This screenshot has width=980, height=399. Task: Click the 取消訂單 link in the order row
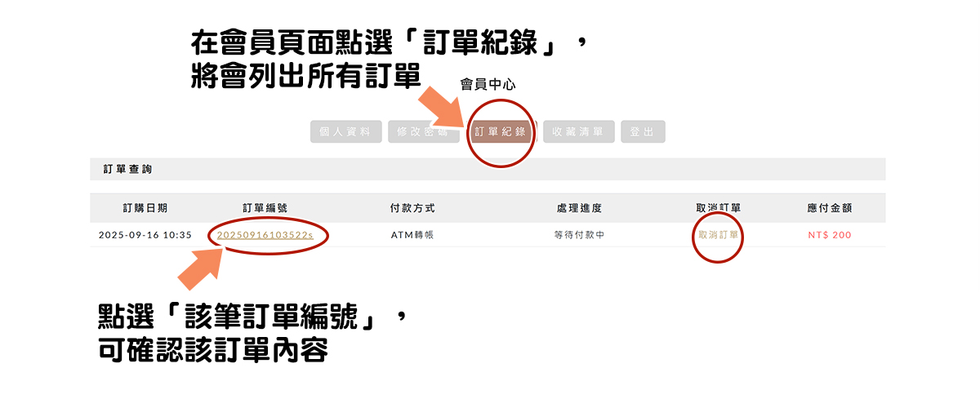coord(719,235)
